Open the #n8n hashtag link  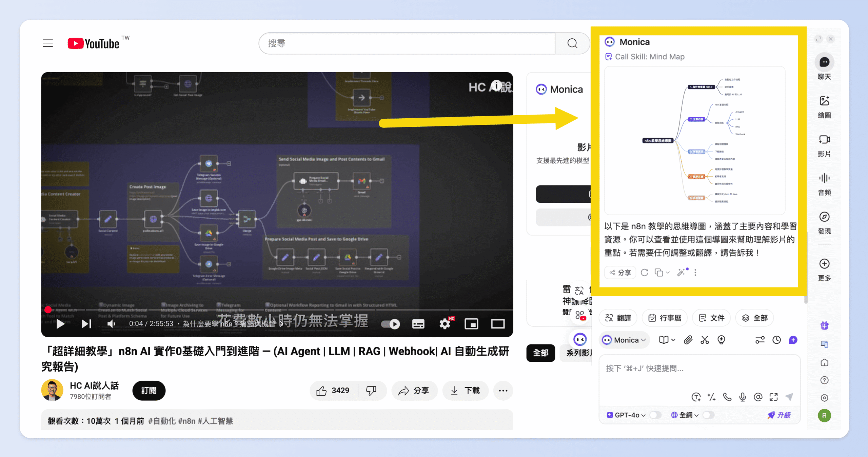187,421
